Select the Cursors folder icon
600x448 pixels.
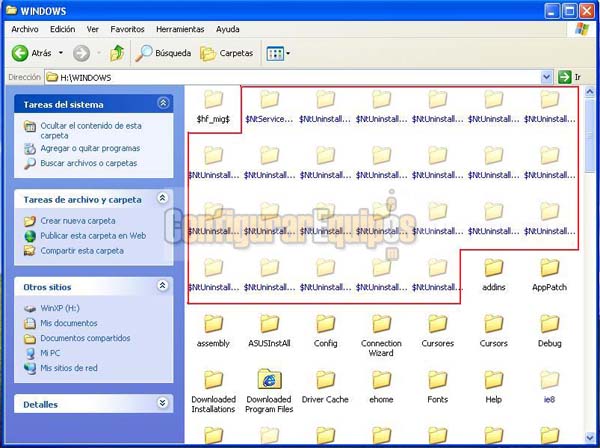pos(494,324)
